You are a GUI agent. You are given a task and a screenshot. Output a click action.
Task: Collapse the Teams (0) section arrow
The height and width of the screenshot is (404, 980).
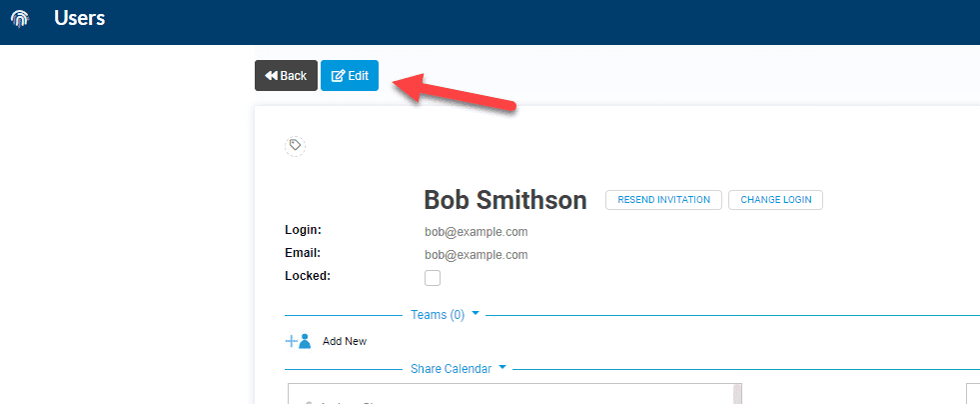tap(475, 313)
